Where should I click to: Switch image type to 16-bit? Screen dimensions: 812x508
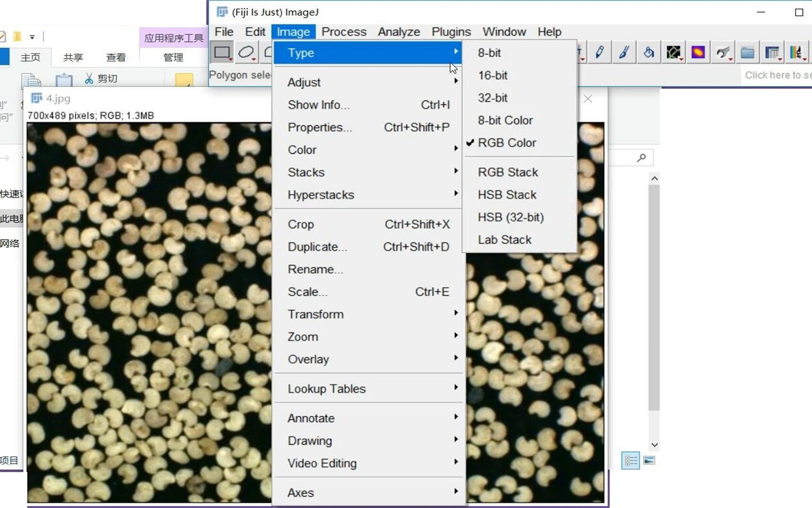[492, 75]
